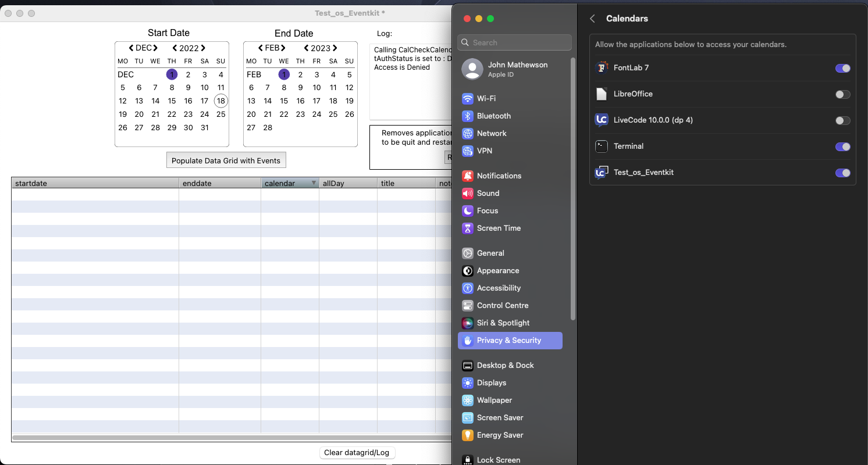Click the LiveCode app icon in list
This screenshot has height=465, width=868.
click(602, 120)
